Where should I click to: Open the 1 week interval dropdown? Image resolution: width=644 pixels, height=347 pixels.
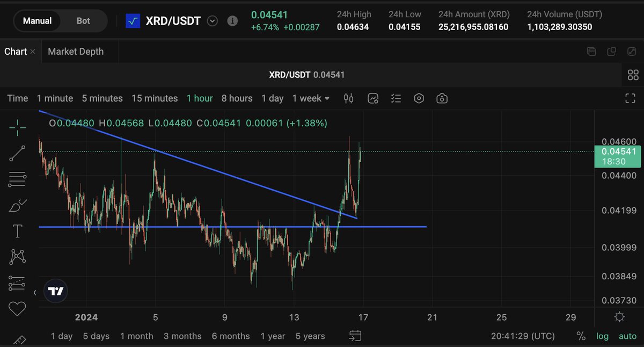pos(311,98)
